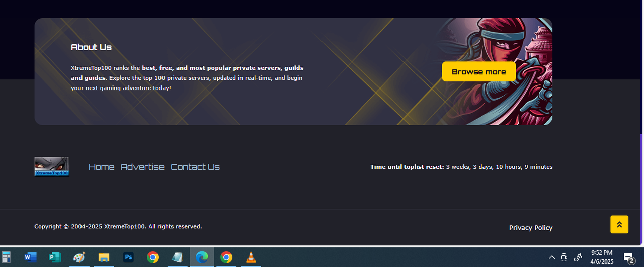Open VLC media player from the taskbar
This screenshot has width=644, height=267.
[x=251, y=257]
